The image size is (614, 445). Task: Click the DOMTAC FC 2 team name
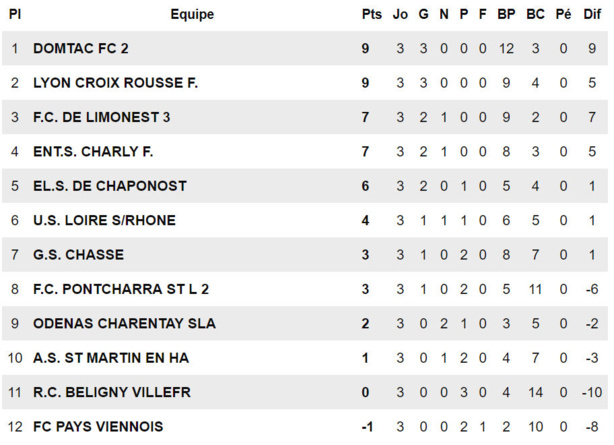tap(81, 48)
